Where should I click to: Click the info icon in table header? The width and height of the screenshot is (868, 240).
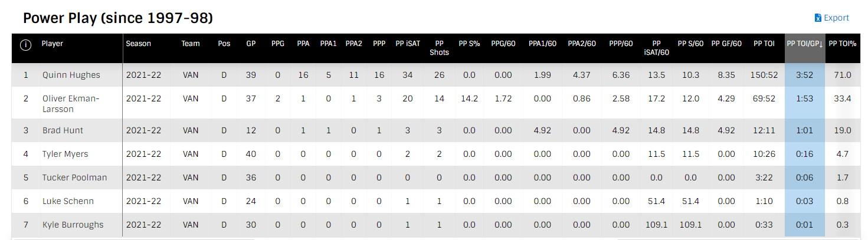pyautogui.click(x=25, y=45)
